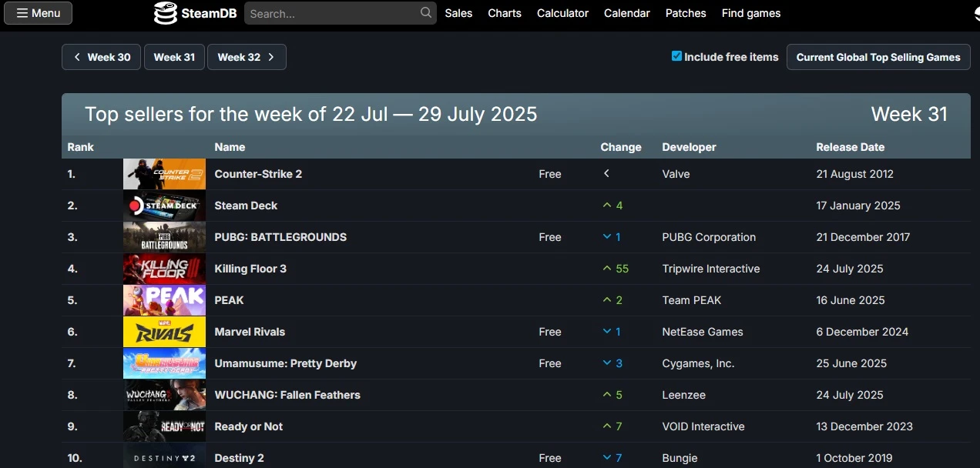Open the Calendar menu item
The height and width of the screenshot is (468, 980).
coord(627,13)
